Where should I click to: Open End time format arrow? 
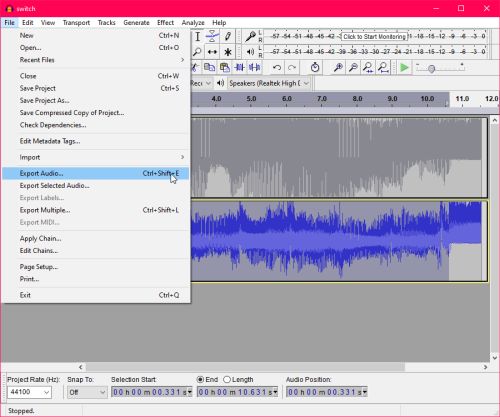pos(276,392)
